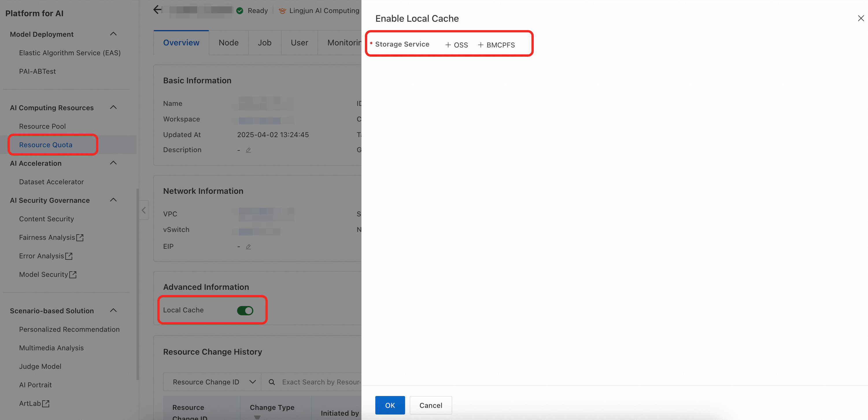This screenshot has height=420, width=868.
Task: Click the Exact Search input field
Action: (x=320, y=382)
